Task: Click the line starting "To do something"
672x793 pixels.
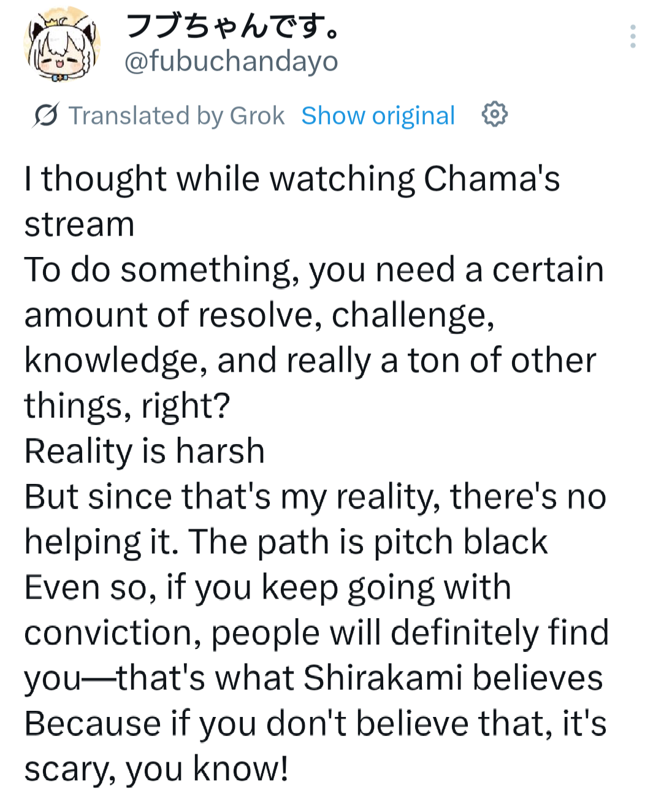Action: click(314, 270)
